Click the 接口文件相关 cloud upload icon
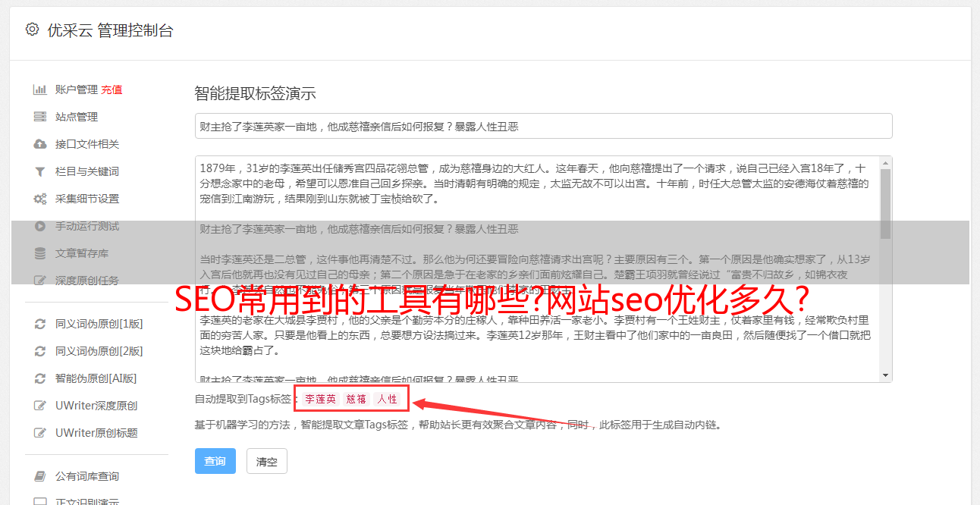 tap(40, 144)
